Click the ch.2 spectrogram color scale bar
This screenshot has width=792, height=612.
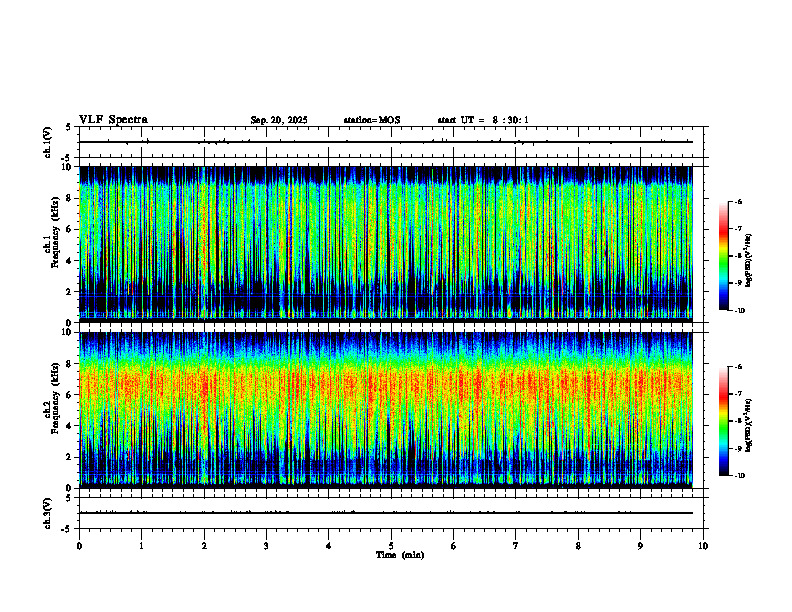point(723,421)
